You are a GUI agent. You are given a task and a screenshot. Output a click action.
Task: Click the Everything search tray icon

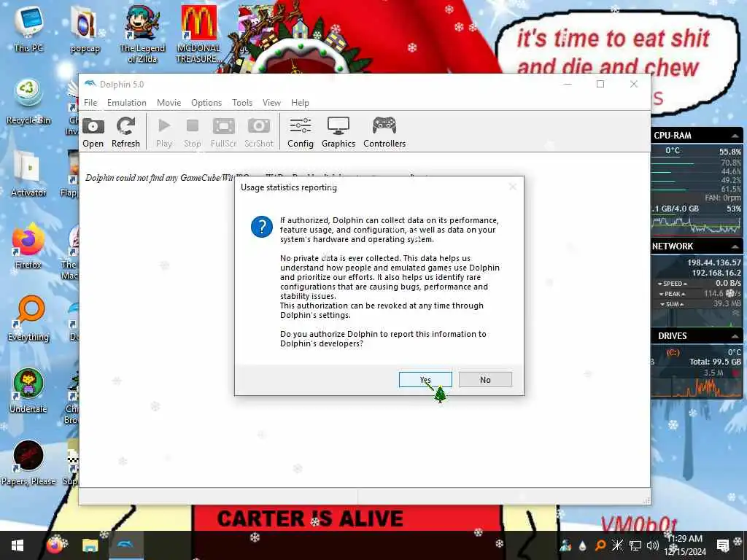point(600,545)
